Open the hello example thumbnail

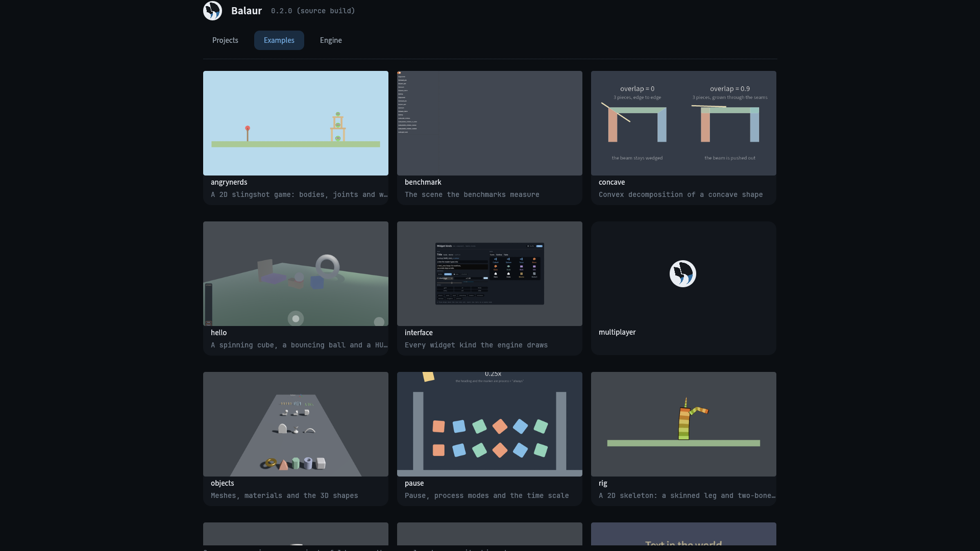296,273
